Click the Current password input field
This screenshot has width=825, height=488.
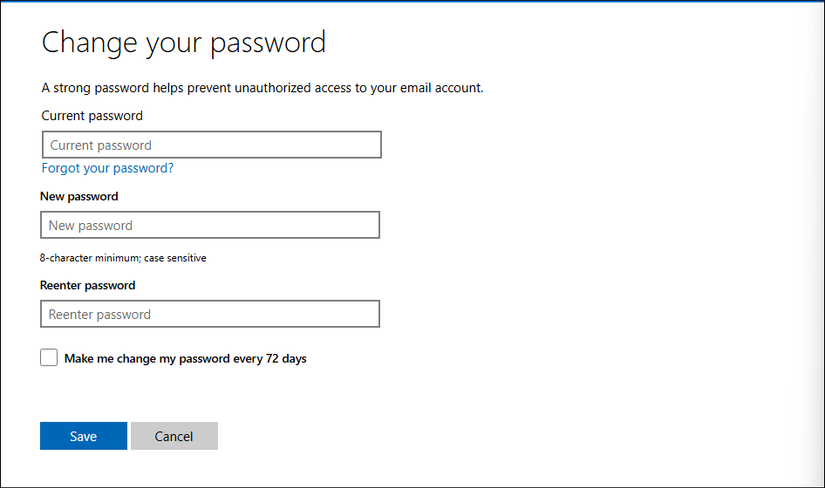pyautogui.click(x=211, y=145)
